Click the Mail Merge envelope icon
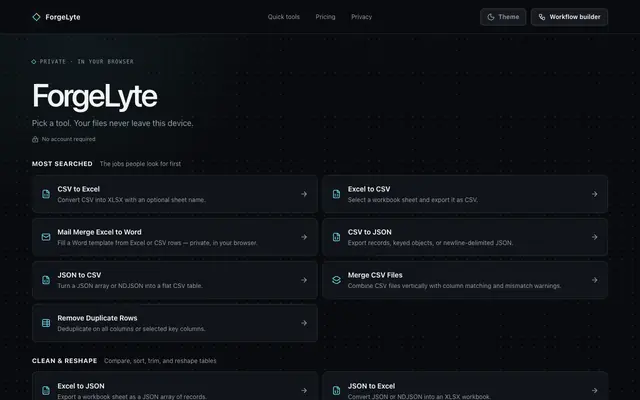The image size is (640, 400). click(46, 237)
